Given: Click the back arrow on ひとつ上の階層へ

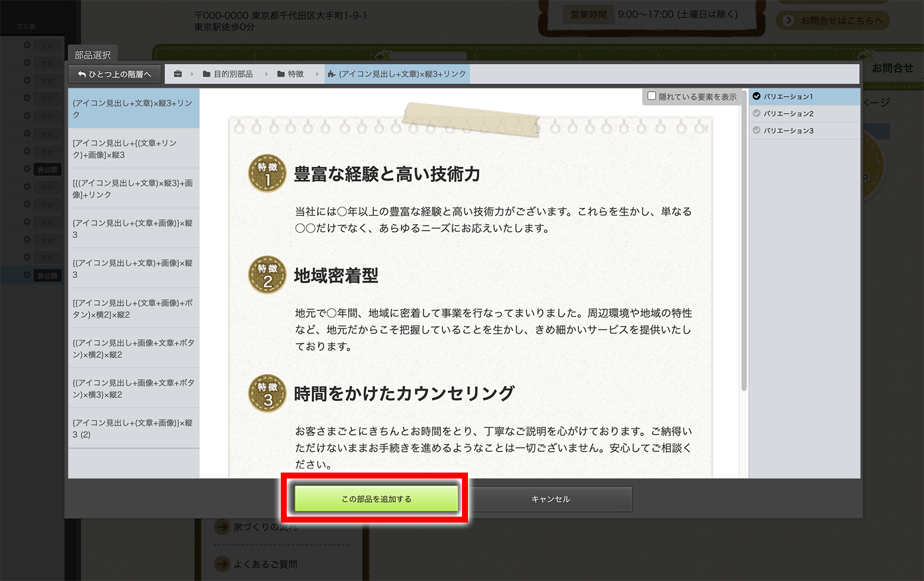Looking at the screenshot, I should 82,74.
